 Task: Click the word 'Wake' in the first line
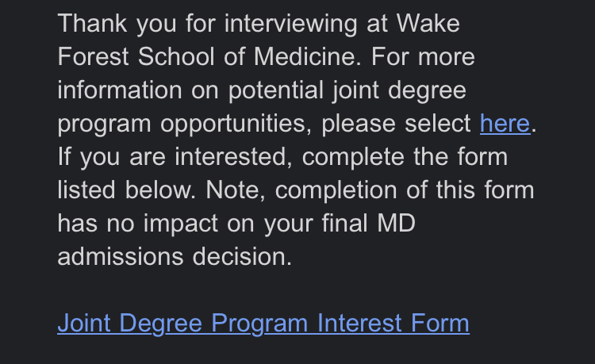point(430,24)
